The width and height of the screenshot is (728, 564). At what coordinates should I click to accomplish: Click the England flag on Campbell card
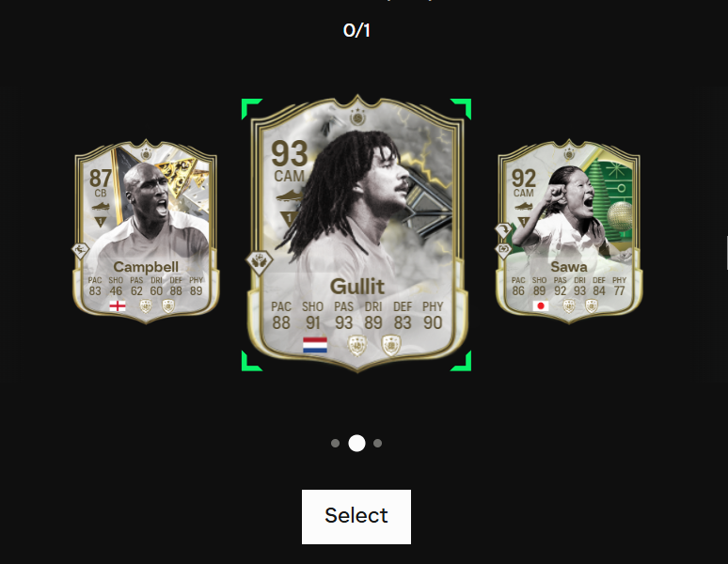point(118,305)
